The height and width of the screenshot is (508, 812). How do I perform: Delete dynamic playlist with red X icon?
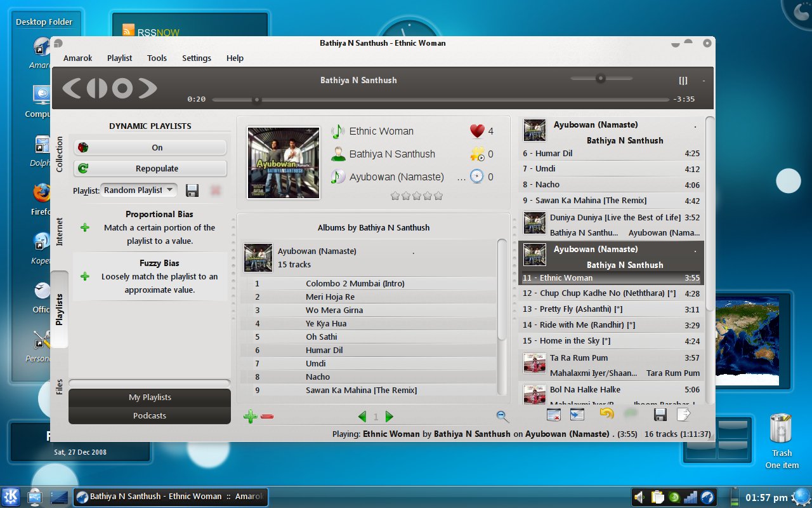216,190
